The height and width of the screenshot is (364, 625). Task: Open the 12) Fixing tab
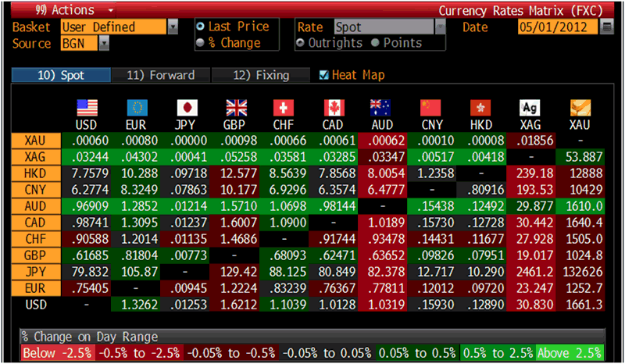pos(261,76)
